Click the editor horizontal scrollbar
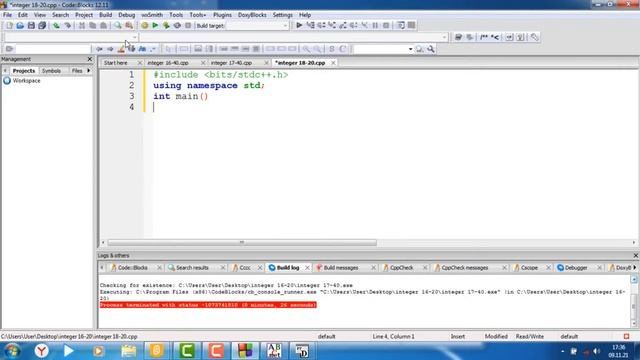The width and height of the screenshot is (640, 360). [x=242, y=242]
